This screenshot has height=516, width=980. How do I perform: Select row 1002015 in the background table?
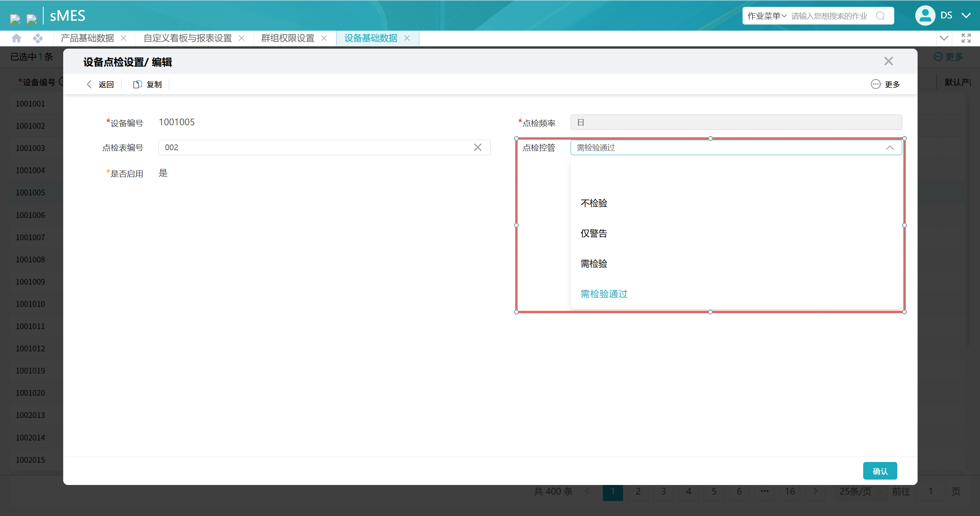click(30, 460)
